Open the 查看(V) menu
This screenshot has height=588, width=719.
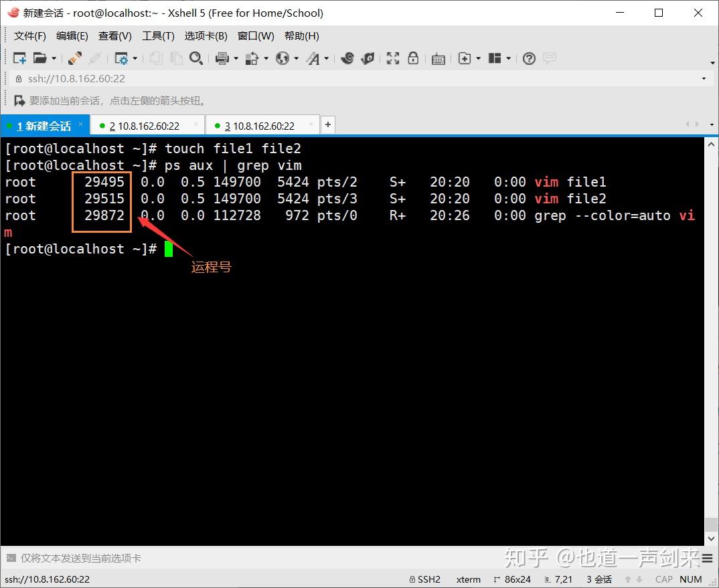tap(114, 36)
